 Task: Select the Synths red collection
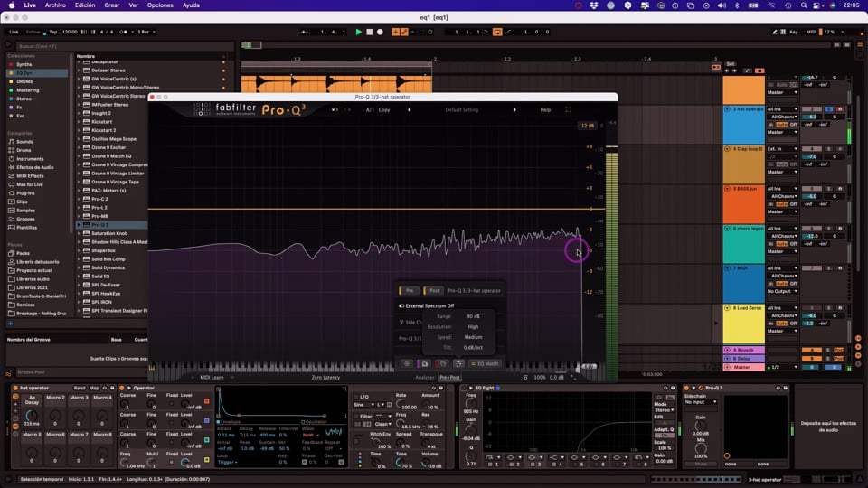[24, 64]
